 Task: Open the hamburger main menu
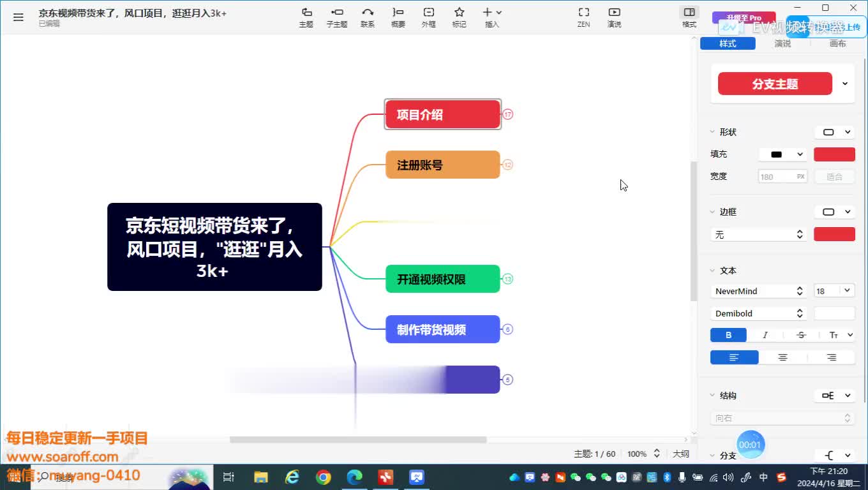click(x=18, y=17)
